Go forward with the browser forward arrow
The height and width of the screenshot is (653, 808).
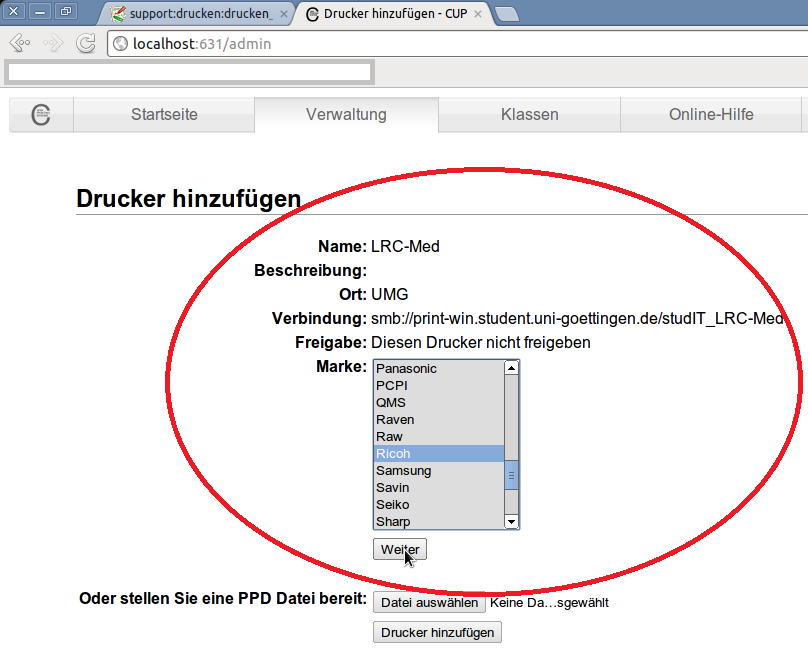click(x=53, y=43)
